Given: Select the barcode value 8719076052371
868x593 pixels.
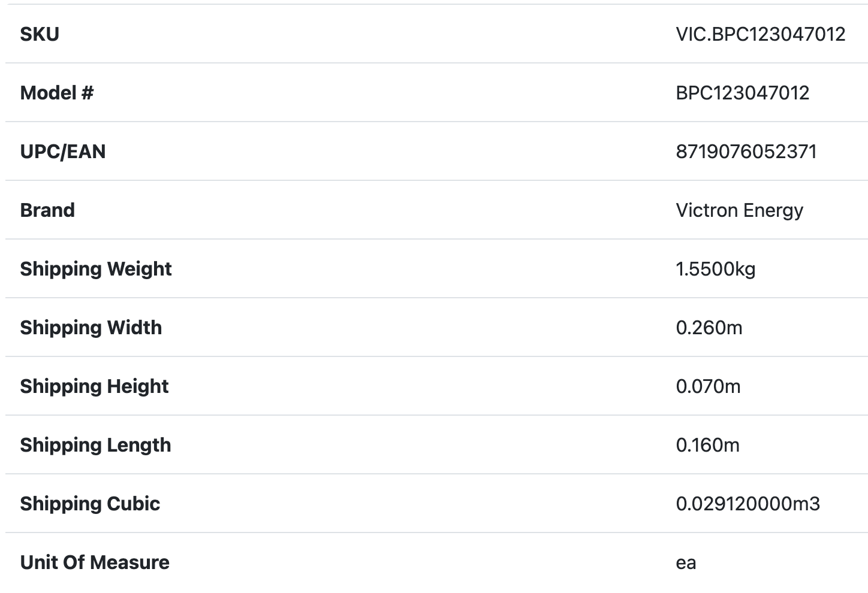Looking at the screenshot, I should coord(746,152).
